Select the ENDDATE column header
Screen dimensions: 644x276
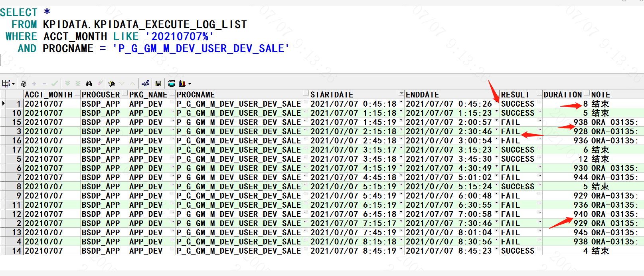[452, 95]
